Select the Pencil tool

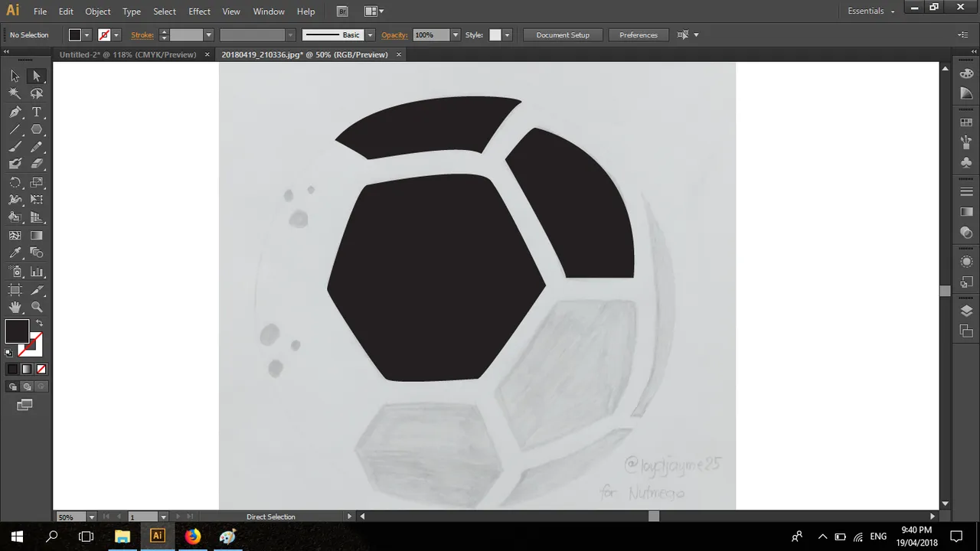point(36,147)
